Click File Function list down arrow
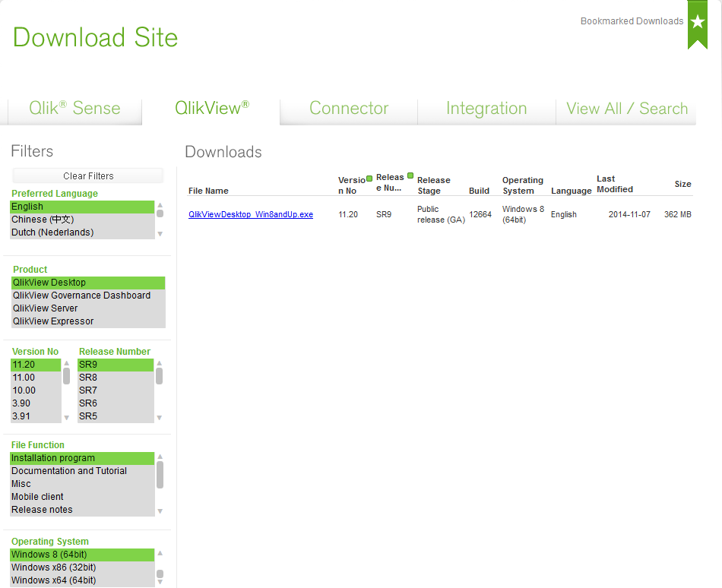722x588 pixels. coord(160,511)
